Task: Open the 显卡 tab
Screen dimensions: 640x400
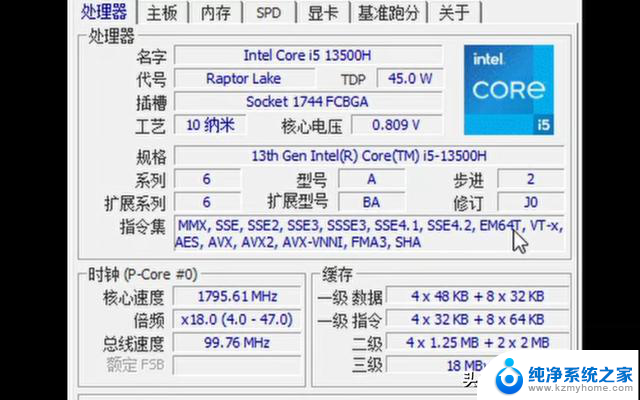Action: (323, 13)
